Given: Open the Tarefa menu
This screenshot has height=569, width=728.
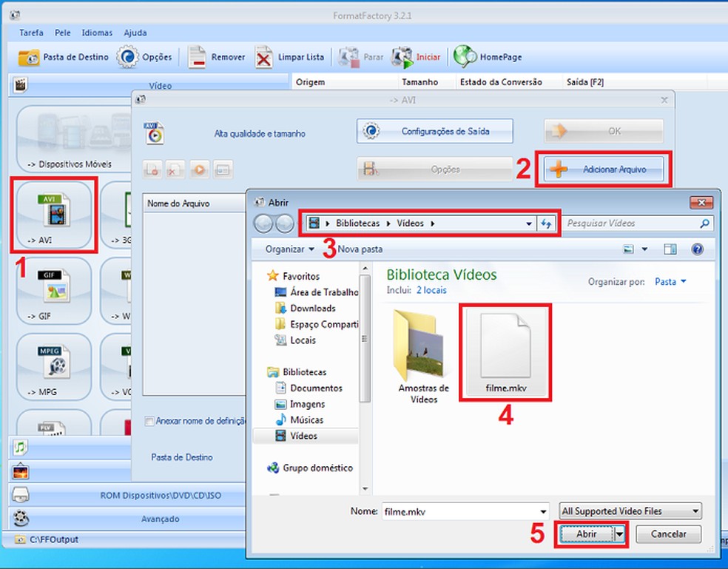Looking at the screenshot, I should [31, 33].
